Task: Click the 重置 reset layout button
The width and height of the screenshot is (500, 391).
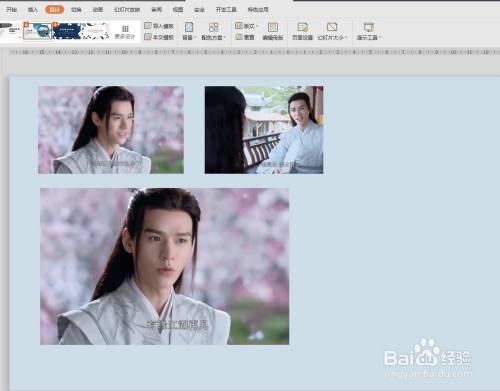Action: click(x=245, y=37)
